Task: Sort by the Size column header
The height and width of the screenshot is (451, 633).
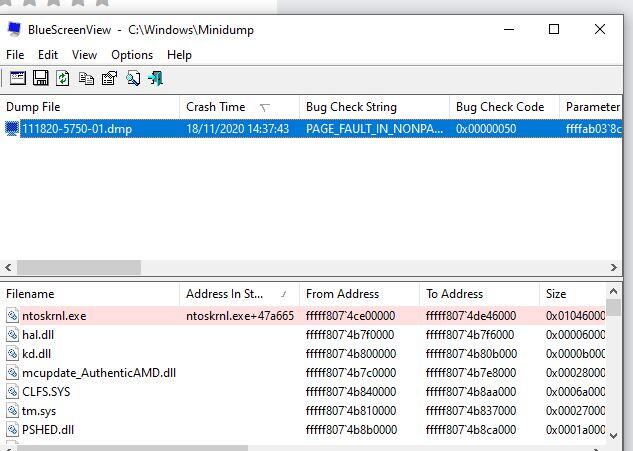Action: tap(572, 294)
